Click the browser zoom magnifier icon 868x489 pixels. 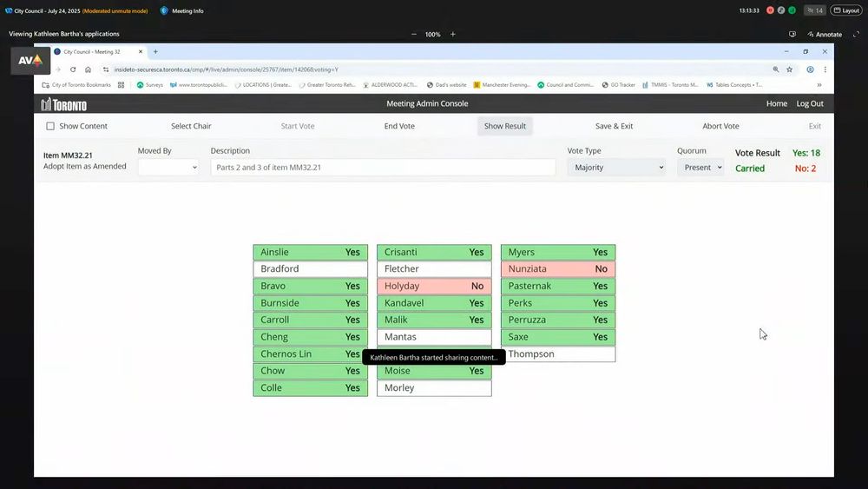(x=775, y=69)
